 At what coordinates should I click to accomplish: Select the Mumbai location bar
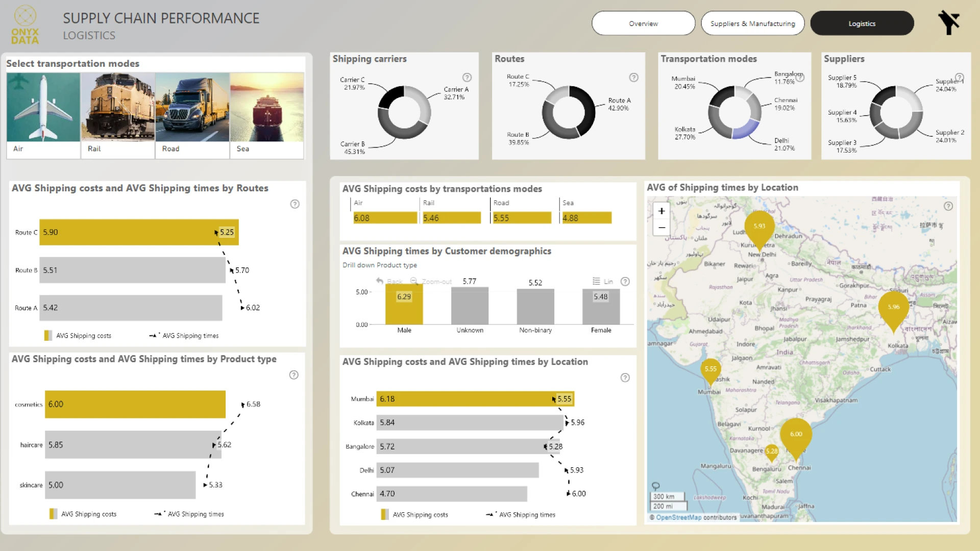[x=475, y=399]
